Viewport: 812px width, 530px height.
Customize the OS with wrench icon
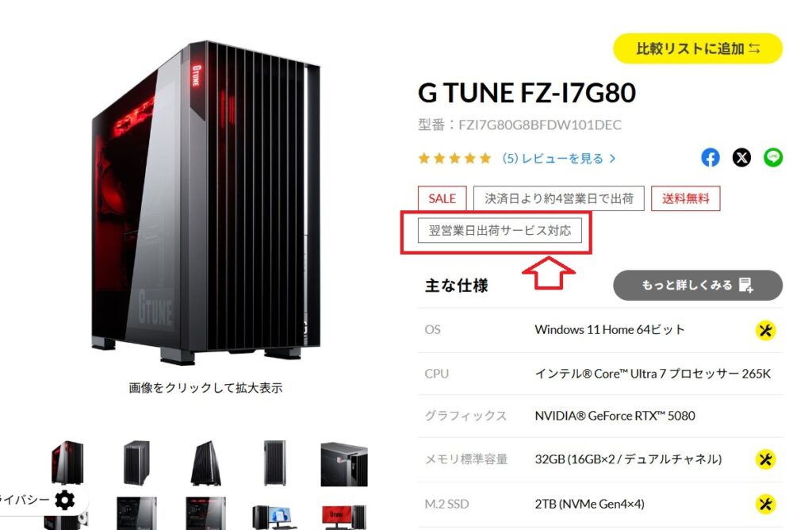point(765,330)
